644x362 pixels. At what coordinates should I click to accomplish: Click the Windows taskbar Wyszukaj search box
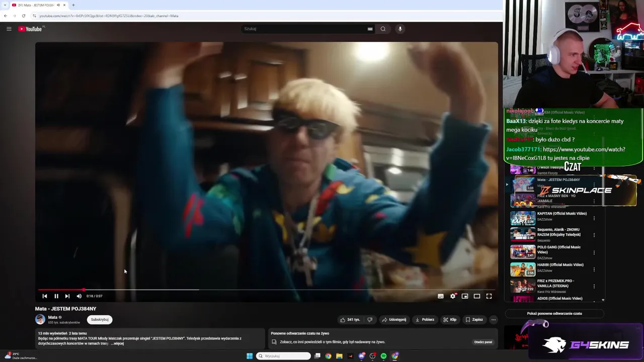tap(283, 356)
